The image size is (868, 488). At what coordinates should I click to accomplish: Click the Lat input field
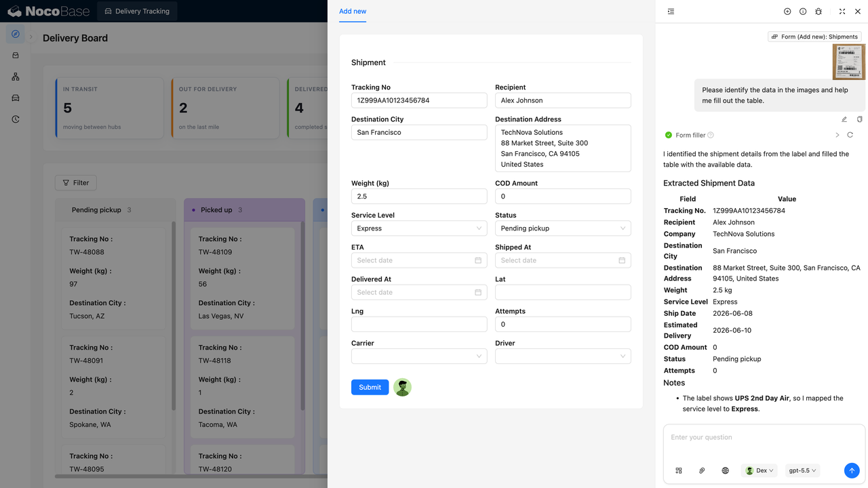coord(563,292)
